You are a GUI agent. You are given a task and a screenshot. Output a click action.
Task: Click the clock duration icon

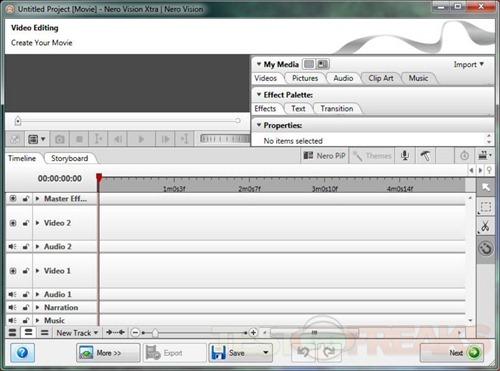click(464, 156)
